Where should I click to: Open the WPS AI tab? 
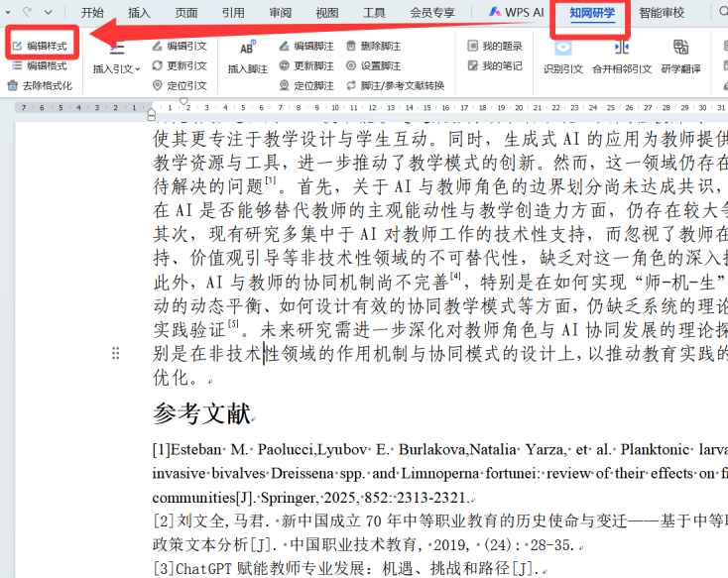point(517,13)
